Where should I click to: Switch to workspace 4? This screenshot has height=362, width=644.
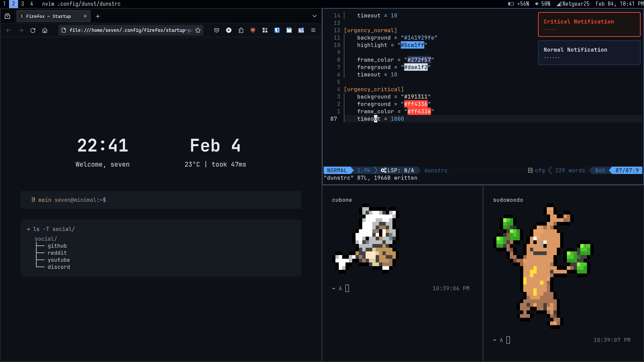click(32, 4)
